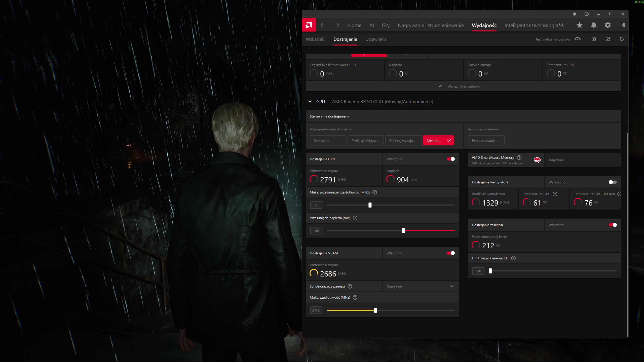
Task: Click the VRAM clock reading '2686'
Action: 328,274
